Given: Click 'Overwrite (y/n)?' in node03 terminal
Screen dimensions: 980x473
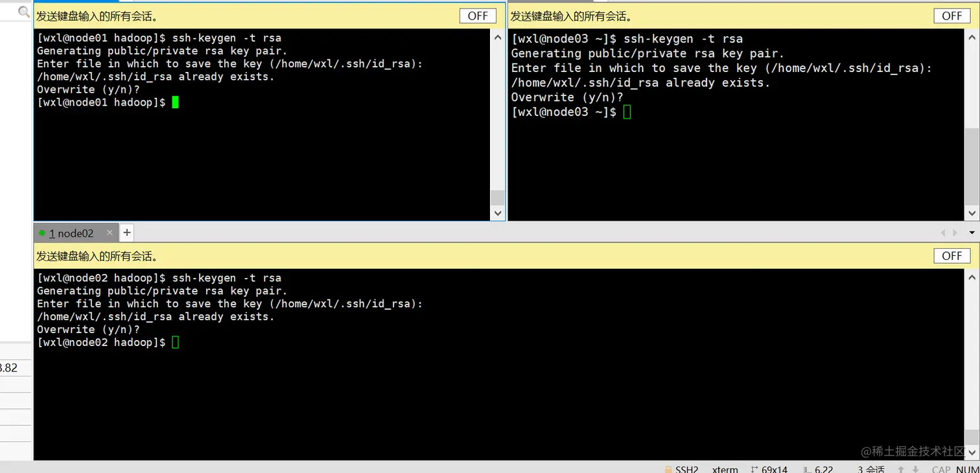Looking at the screenshot, I should pyautogui.click(x=567, y=97).
